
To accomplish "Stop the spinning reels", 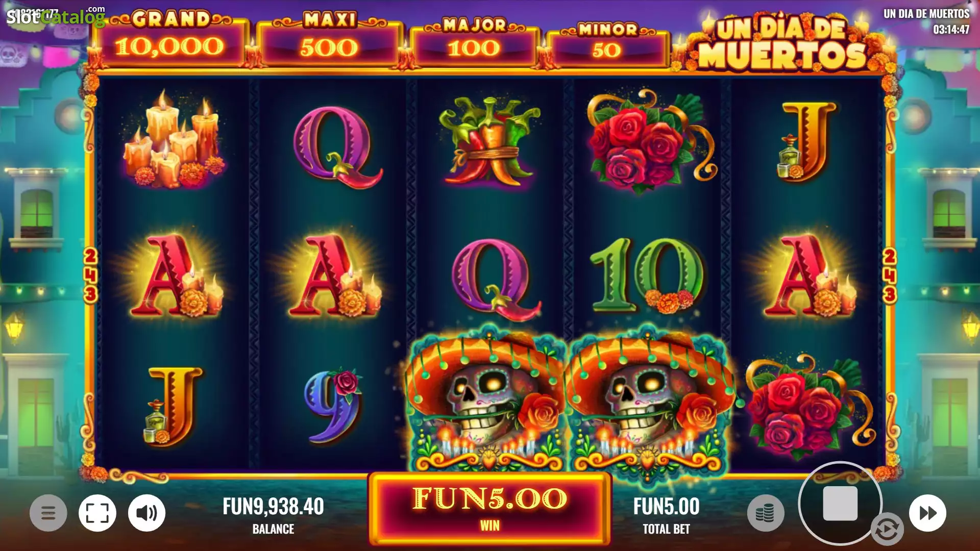I will point(840,503).
